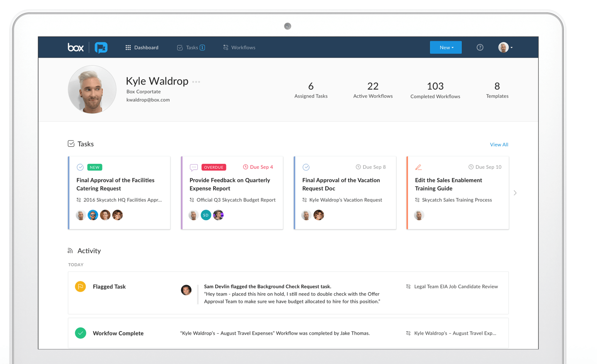The image size is (597, 364).
Task: Open the more options ellipsis beside Kyle Waldrop
Action: click(196, 82)
